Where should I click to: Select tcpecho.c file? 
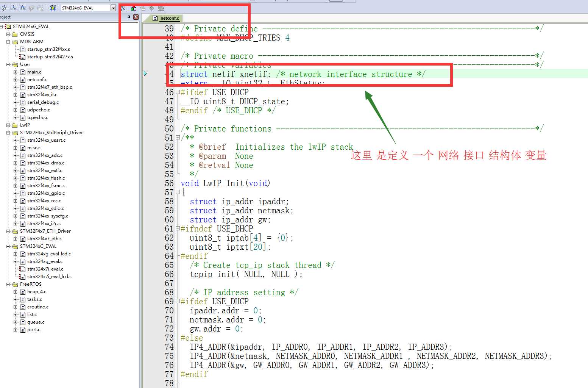point(37,117)
